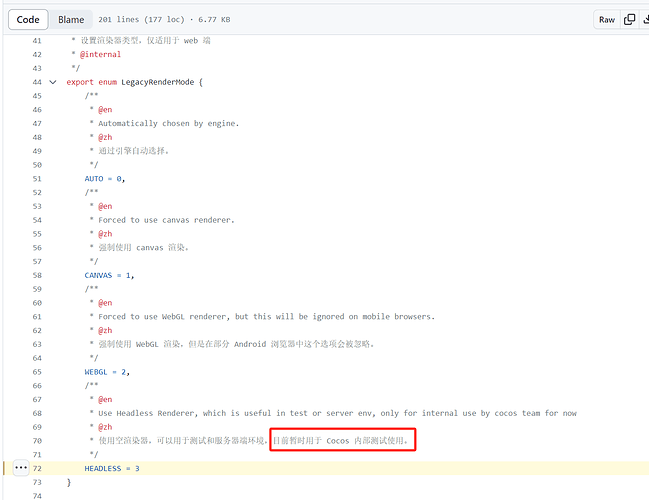Viewport: 649px width, 500px height.
Task: Click 'export enum LegacyRenderMode {' text
Action: pyautogui.click(x=135, y=82)
